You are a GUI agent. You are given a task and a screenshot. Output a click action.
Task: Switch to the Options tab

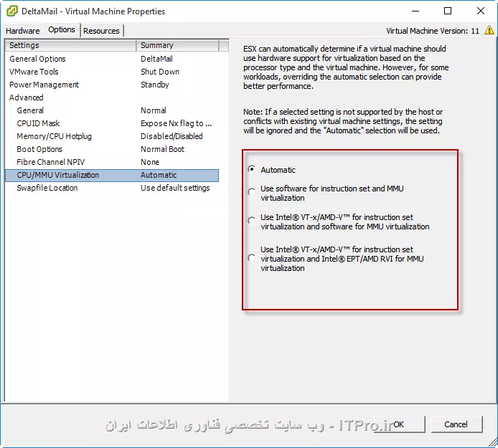(x=62, y=30)
